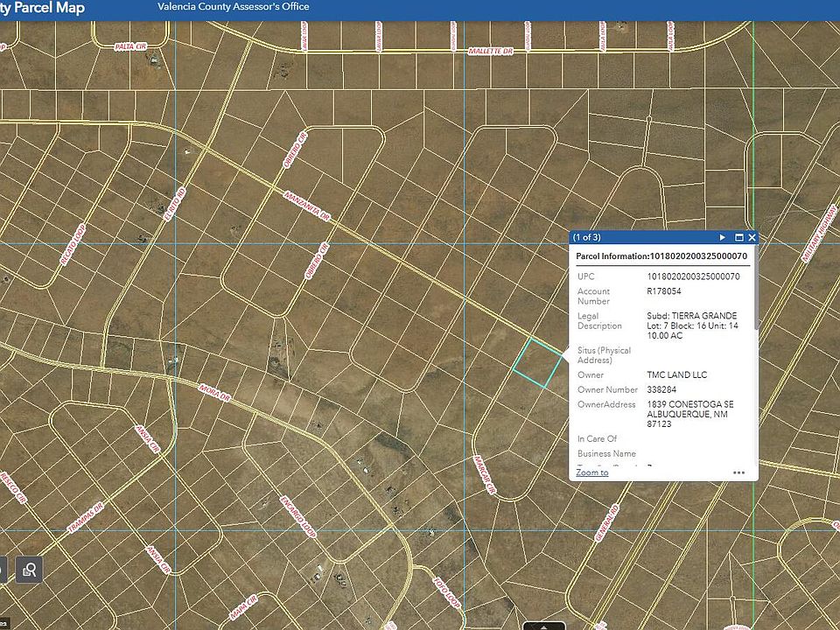
Task: Click the highlighted cyan parcel on the map
Action: coord(537,362)
